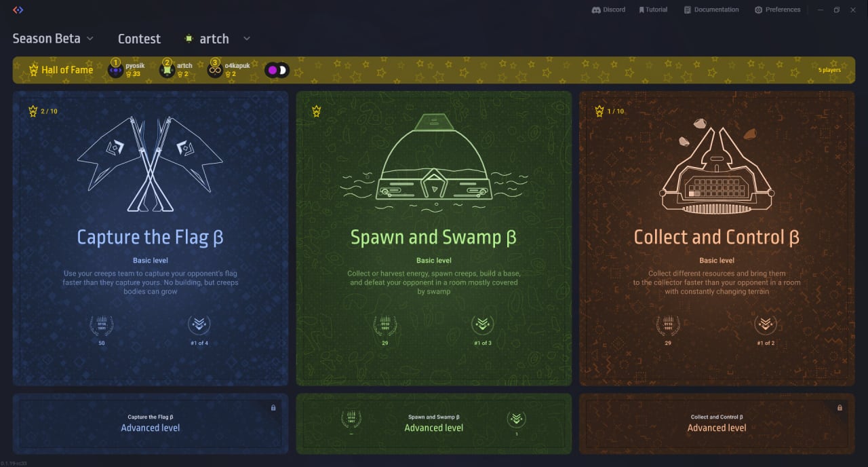Image resolution: width=868 pixels, height=467 pixels.
Task: Open the Capture the Flag β arena
Action: (151, 238)
